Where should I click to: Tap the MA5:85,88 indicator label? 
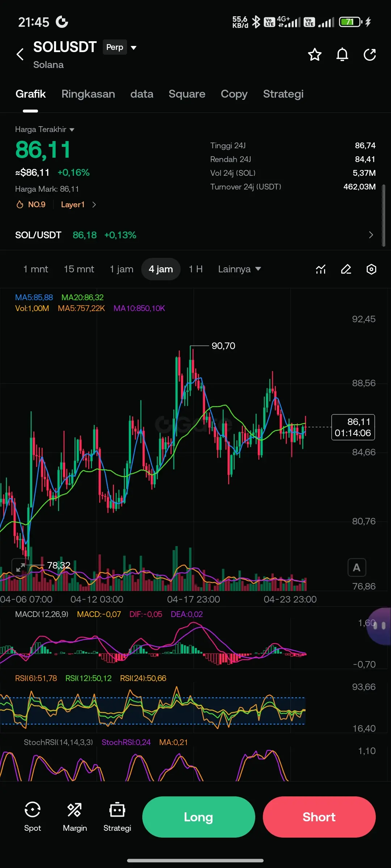pyautogui.click(x=34, y=297)
